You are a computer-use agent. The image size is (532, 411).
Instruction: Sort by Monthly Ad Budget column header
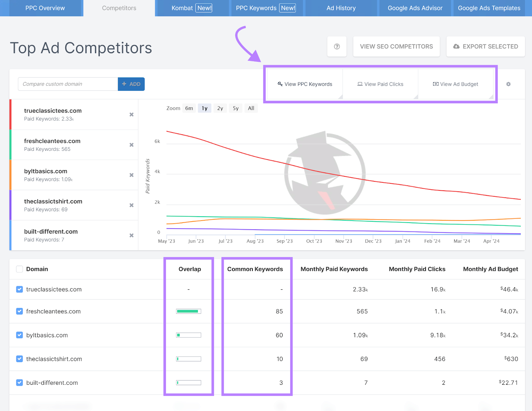point(490,269)
